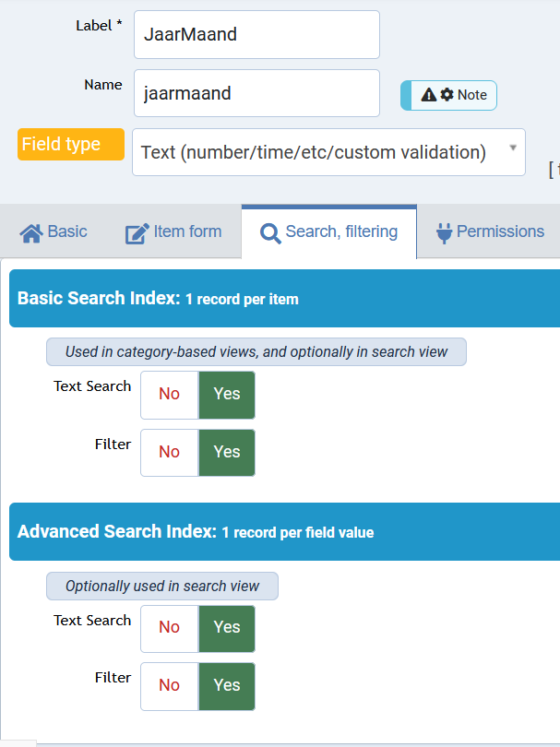The height and width of the screenshot is (747, 560).
Task: Click the Label input field containing JaarMaand
Action: coord(256,35)
